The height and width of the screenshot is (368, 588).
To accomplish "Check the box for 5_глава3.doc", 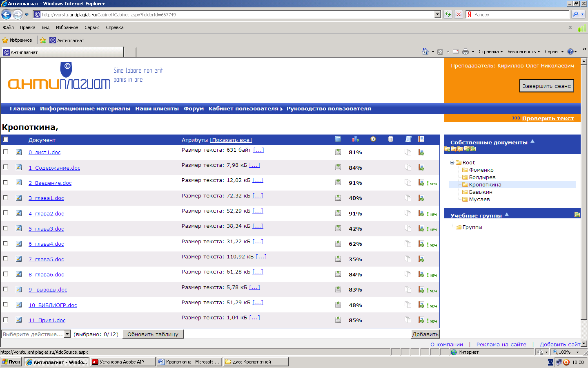I will pyautogui.click(x=6, y=228).
